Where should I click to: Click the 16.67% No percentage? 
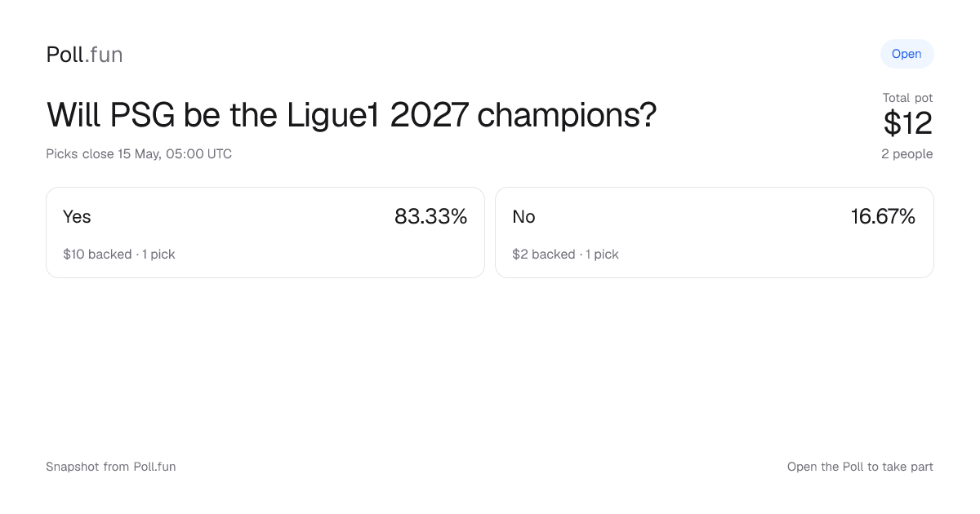coord(883,216)
